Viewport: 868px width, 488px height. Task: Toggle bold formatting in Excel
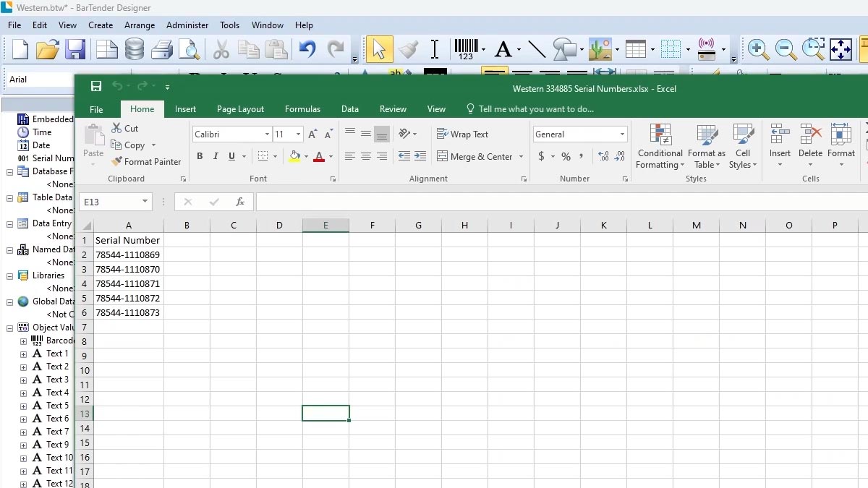pyautogui.click(x=200, y=156)
